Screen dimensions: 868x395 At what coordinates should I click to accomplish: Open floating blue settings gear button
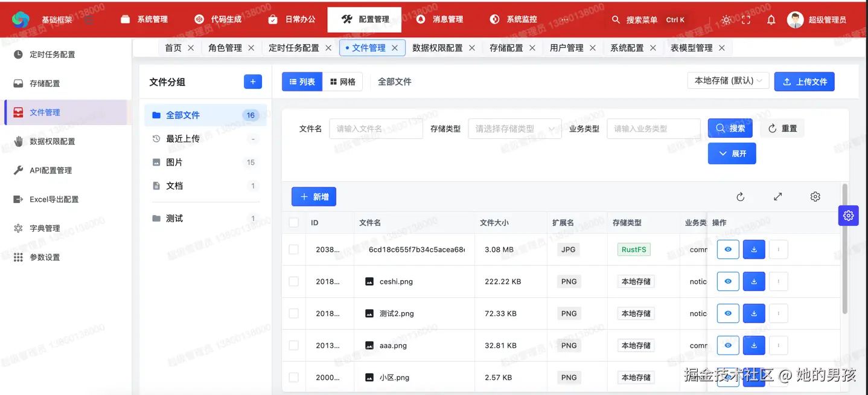coord(848,216)
